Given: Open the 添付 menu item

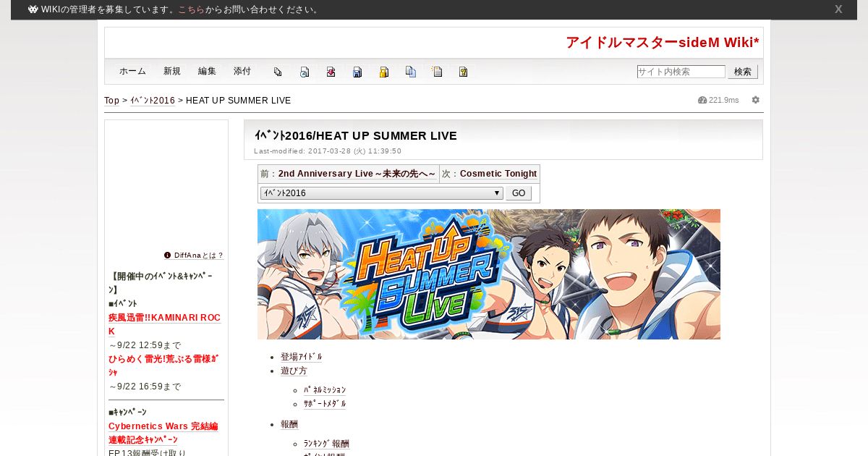Looking at the screenshot, I should coord(242,71).
